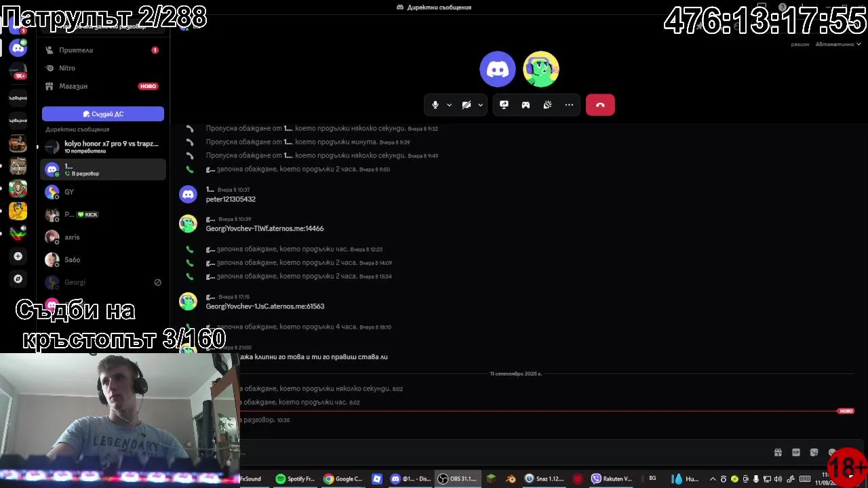The height and width of the screenshot is (488, 868).
Task: Switch to OBS 31.1 in the taskbar
Action: tap(457, 479)
